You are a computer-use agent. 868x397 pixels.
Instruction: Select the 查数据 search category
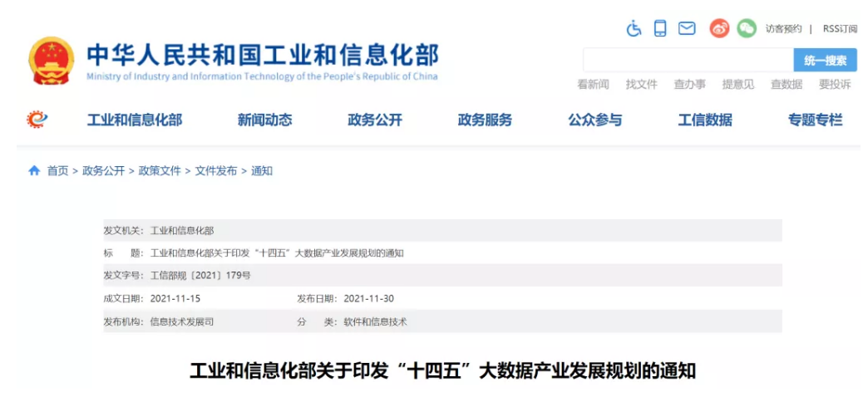[786, 84]
